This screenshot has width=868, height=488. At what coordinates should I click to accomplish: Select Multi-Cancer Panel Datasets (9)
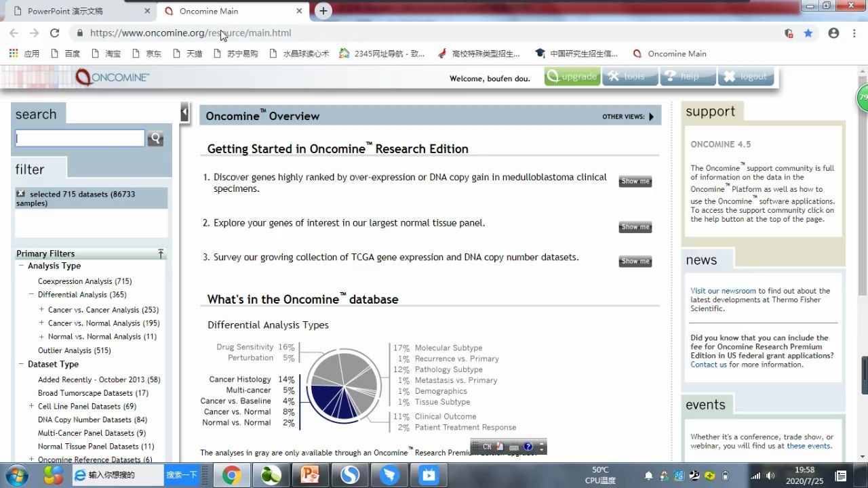(x=92, y=433)
